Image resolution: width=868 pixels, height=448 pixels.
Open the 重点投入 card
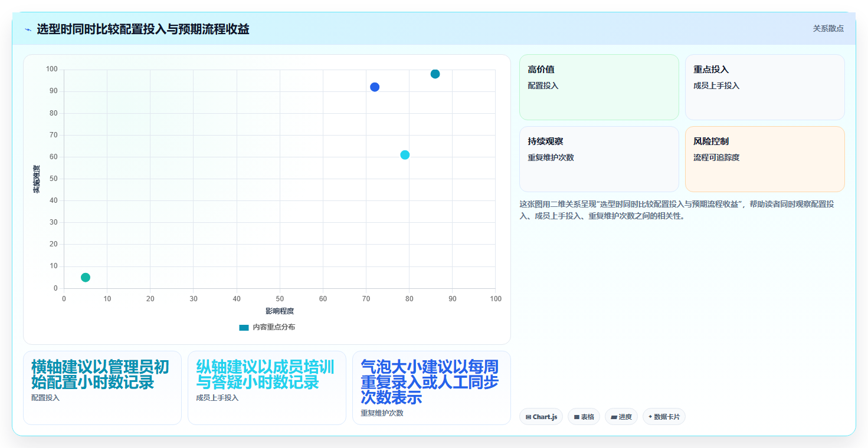(765, 87)
